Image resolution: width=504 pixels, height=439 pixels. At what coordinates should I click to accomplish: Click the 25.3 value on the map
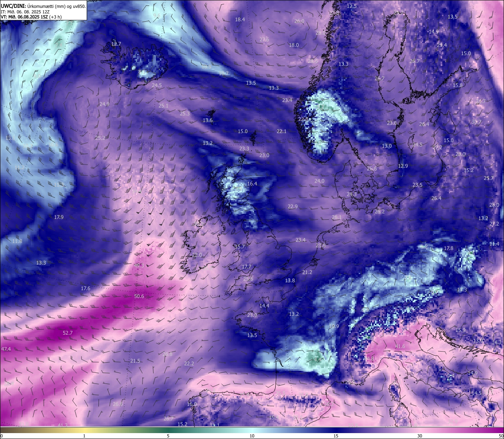coord(185,114)
